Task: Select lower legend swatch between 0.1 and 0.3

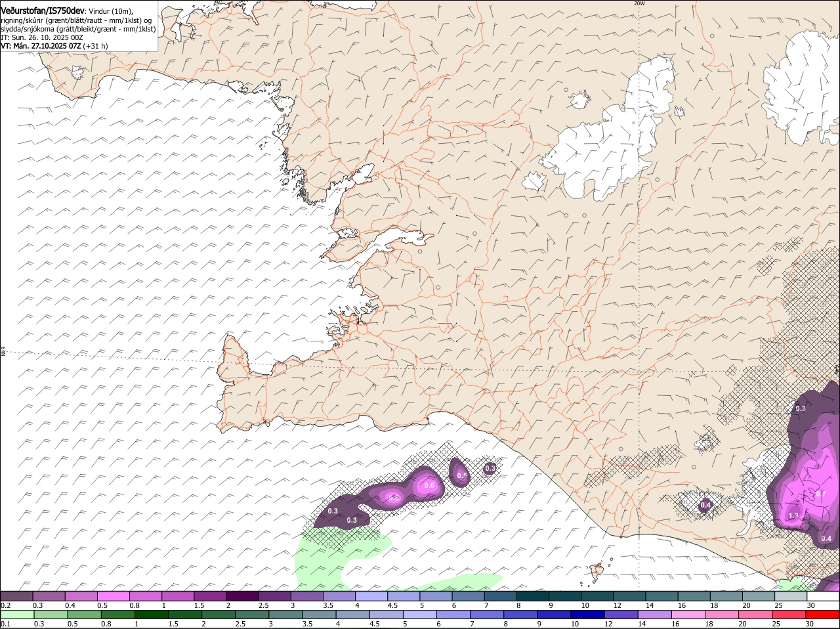Action: pos(18,615)
